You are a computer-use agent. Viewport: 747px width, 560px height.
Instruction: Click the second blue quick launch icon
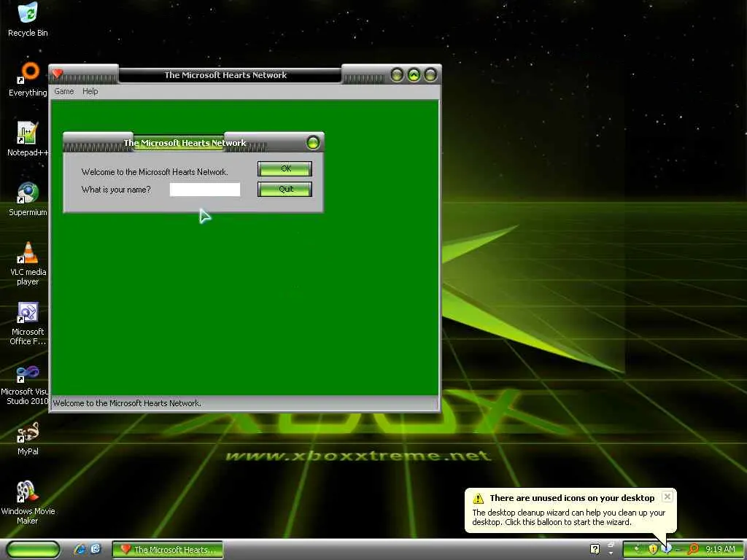pos(96,549)
